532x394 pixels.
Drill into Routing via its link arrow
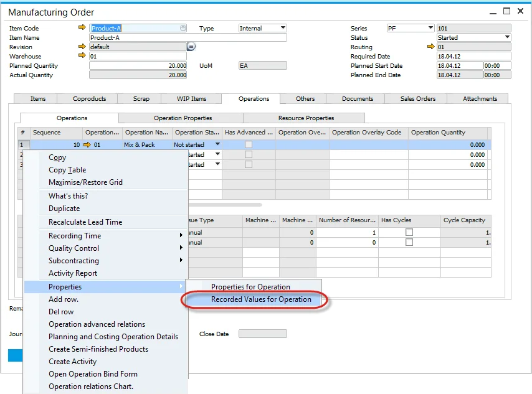click(430, 46)
